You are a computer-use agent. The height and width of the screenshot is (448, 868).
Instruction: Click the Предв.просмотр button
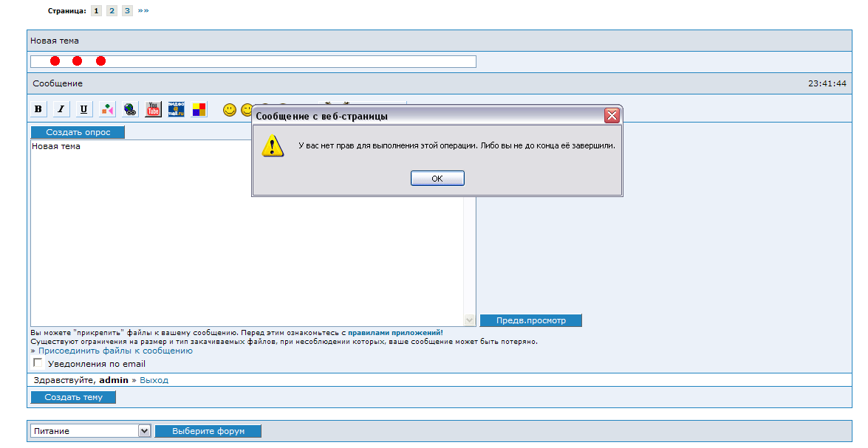click(530, 320)
